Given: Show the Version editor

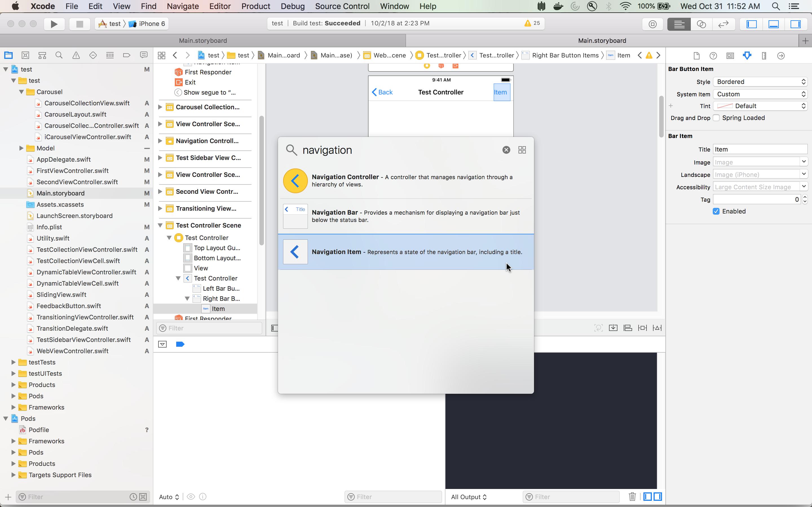Looking at the screenshot, I should click(x=723, y=24).
